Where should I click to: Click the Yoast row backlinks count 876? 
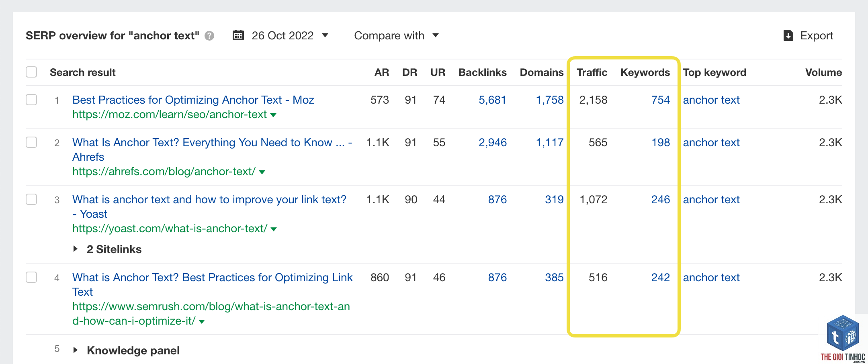tap(497, 199)
